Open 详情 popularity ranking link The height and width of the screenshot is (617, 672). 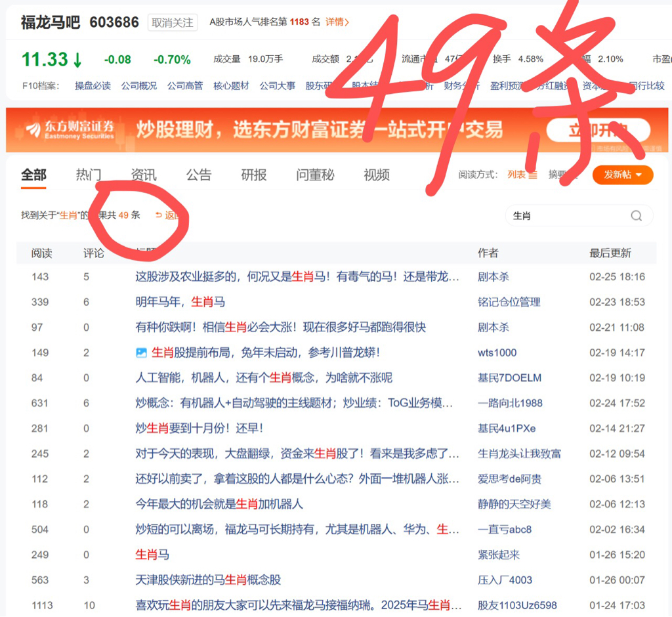337,22
